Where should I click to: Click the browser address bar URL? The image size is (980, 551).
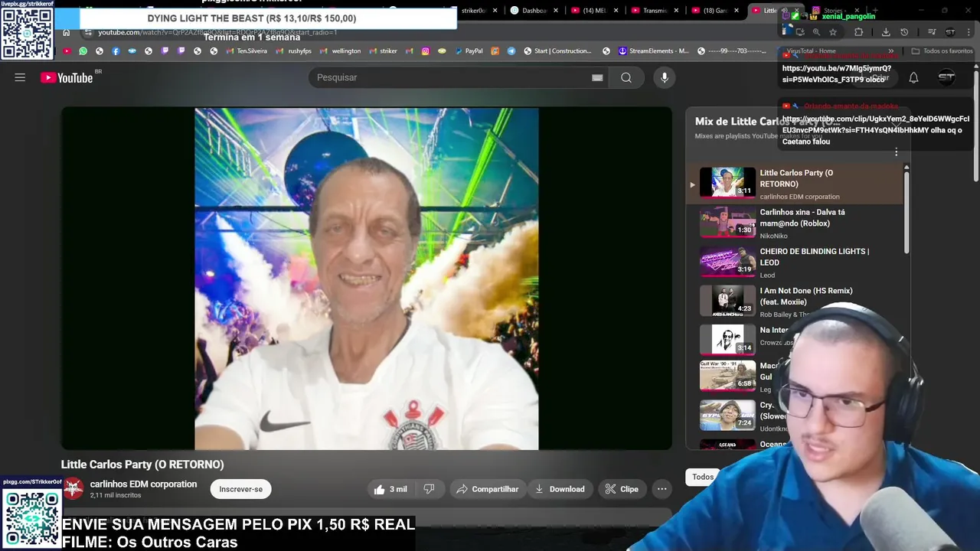[217, 32]
